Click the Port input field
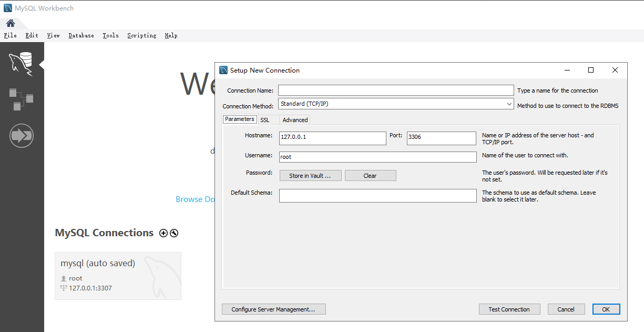The image size is (644, 332). tap(441, 137)
